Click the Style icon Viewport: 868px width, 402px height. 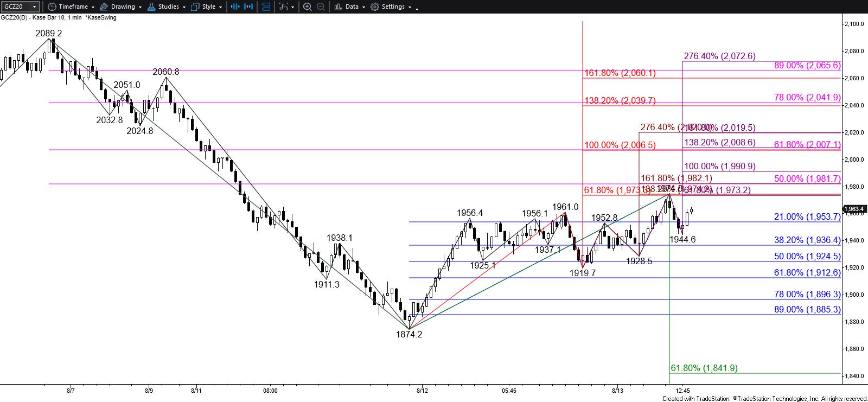(195, 7)
